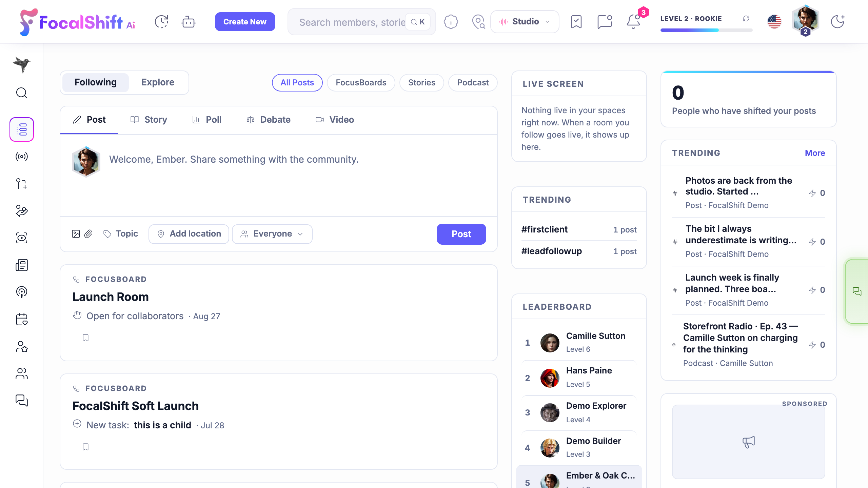Viewport: 868px width, 488px height.
Task: Bookmark the FocalShift Soft Launch focusboard
Action: 85,447
